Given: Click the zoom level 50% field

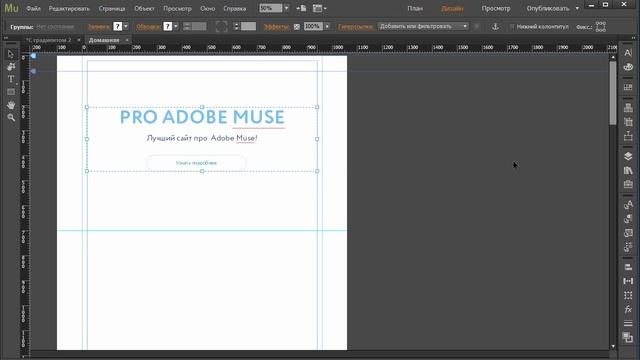Looking at the screenshot, I should [271, 8].
